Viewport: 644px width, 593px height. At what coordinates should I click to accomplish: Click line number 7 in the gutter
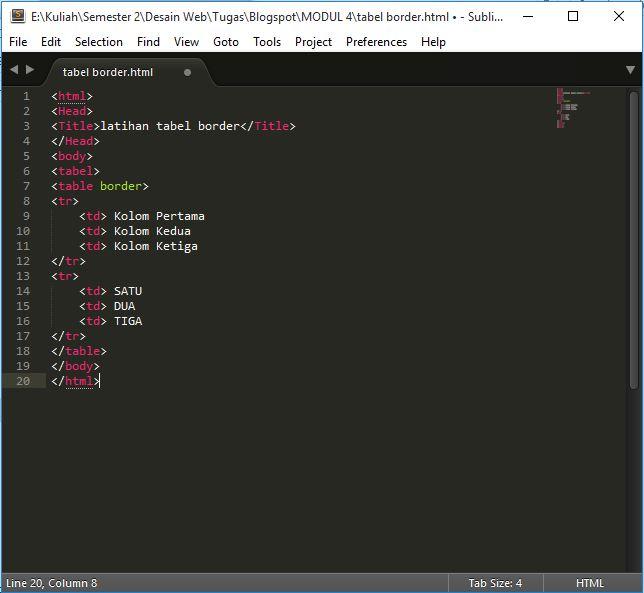(26, 186)
